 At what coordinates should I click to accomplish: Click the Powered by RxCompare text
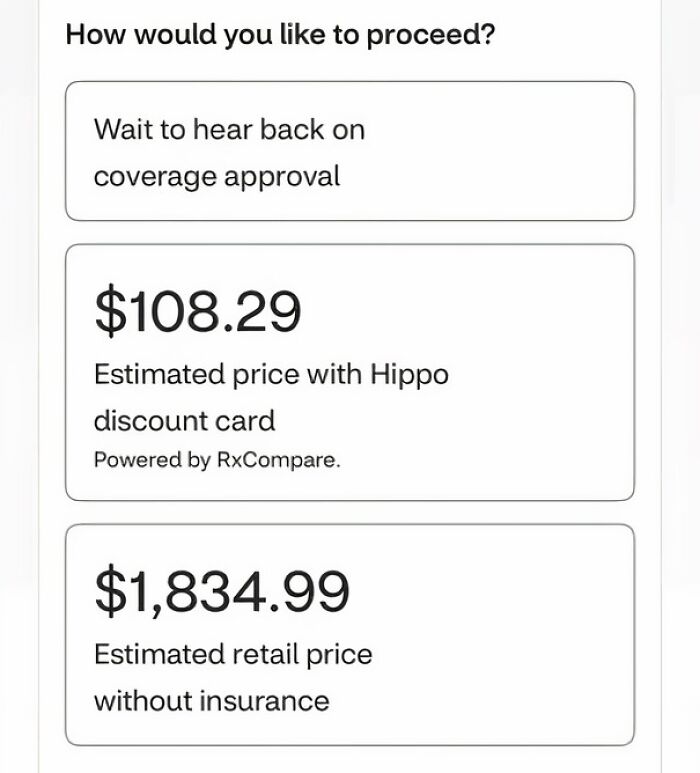(217, 460)
